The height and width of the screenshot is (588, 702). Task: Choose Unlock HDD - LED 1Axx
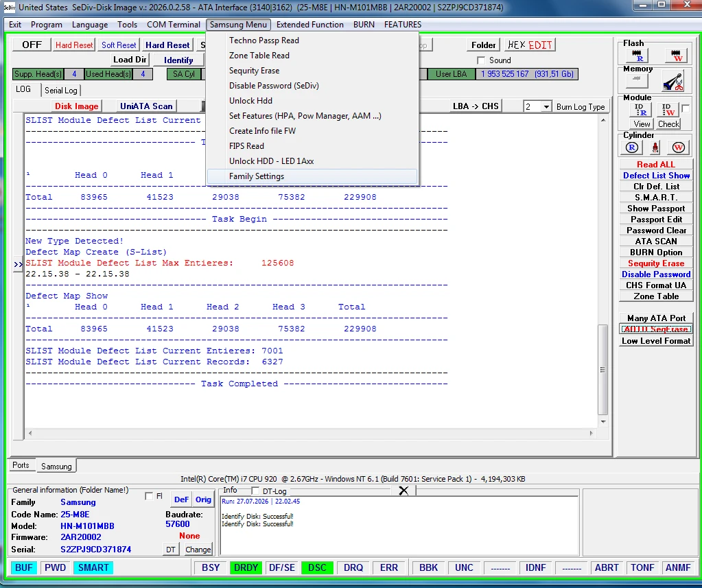[x=312, y=161]
